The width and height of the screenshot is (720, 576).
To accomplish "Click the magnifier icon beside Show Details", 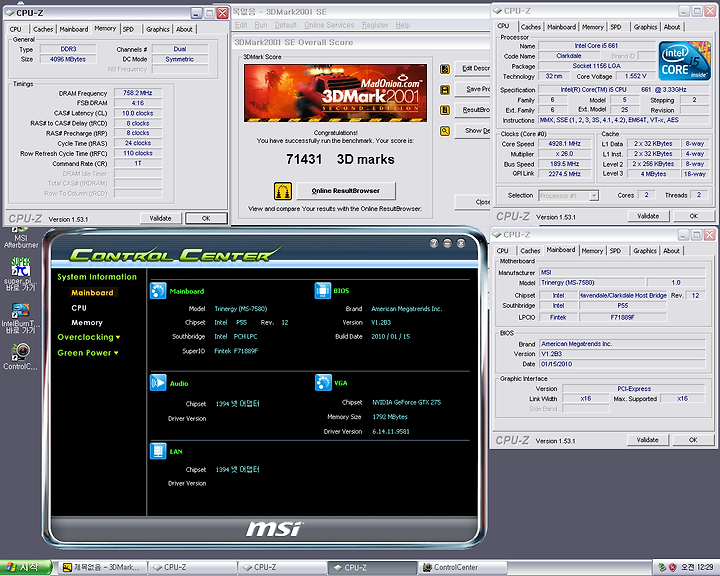I will 444,131.
